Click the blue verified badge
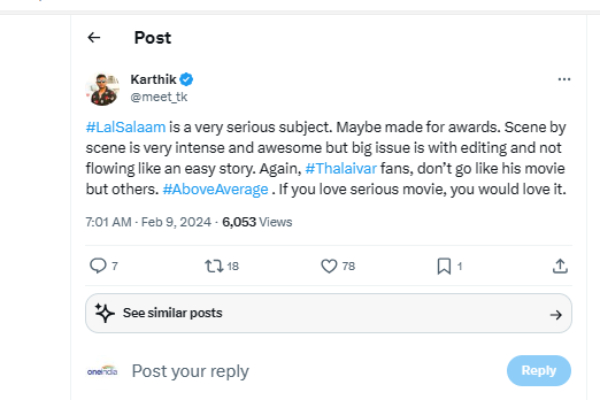Image resolution: width=600 pixels, height=400 pixels. pos(186,79)
